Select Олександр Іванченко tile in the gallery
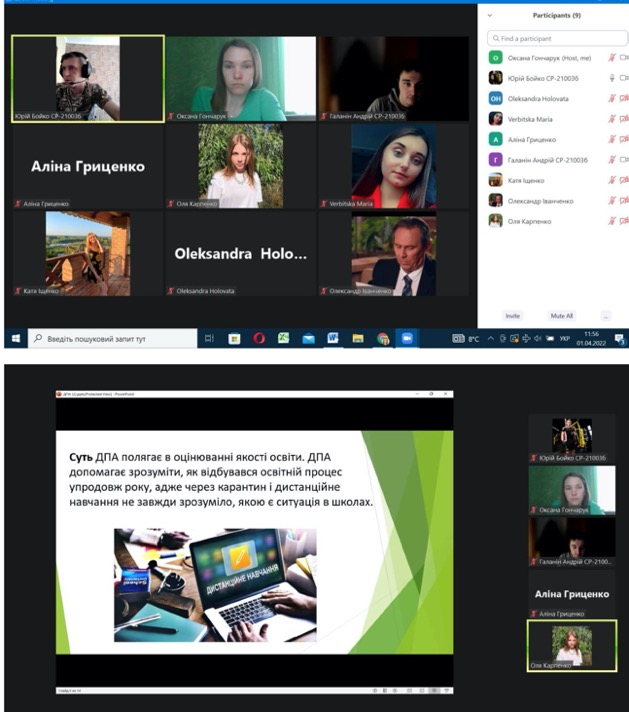This screenshot has width=629, height=712. tap(394, 254)
